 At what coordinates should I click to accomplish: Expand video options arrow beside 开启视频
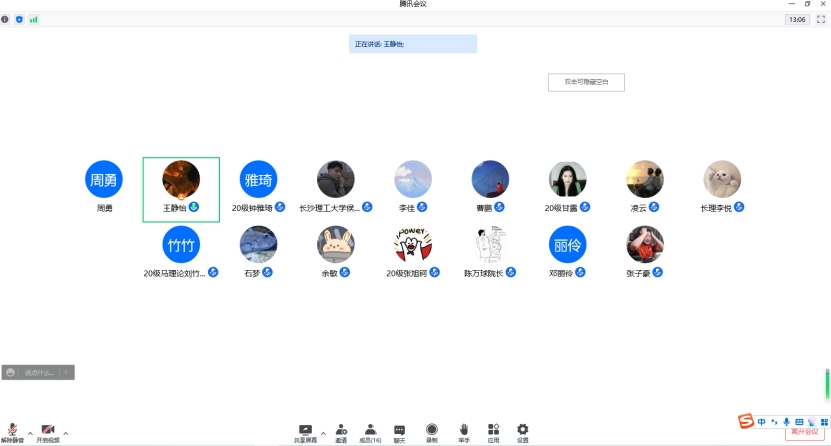pos(66,433)
